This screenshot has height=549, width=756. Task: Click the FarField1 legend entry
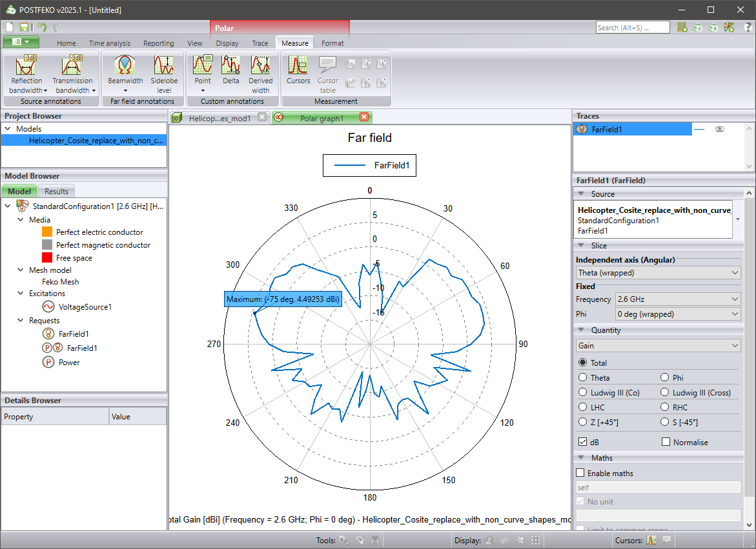pos(369,165)
